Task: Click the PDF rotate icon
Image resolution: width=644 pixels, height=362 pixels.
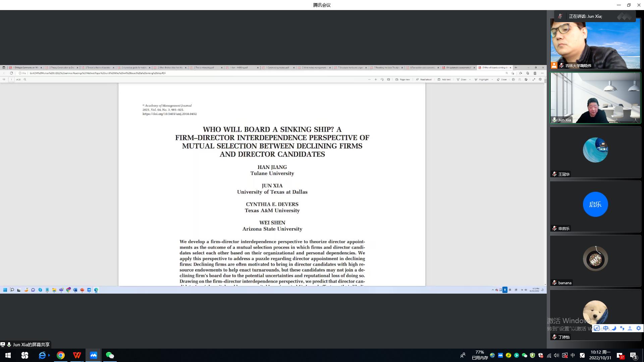Action: [382, 79]
